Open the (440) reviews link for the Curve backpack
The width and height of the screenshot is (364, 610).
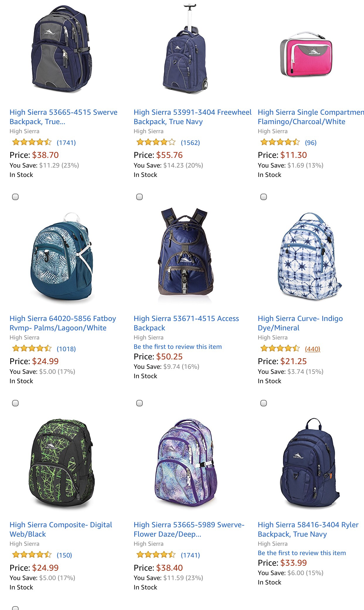(x=312, y=349)
